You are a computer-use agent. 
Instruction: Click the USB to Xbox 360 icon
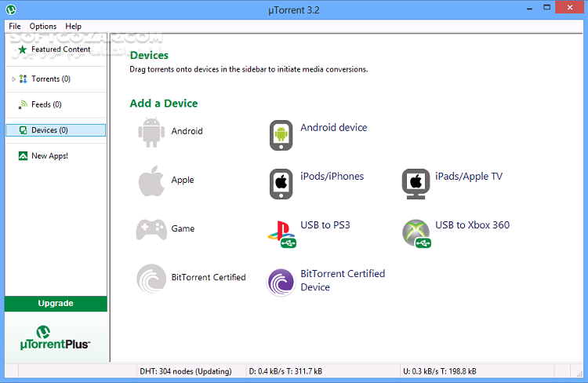(416, 234)
